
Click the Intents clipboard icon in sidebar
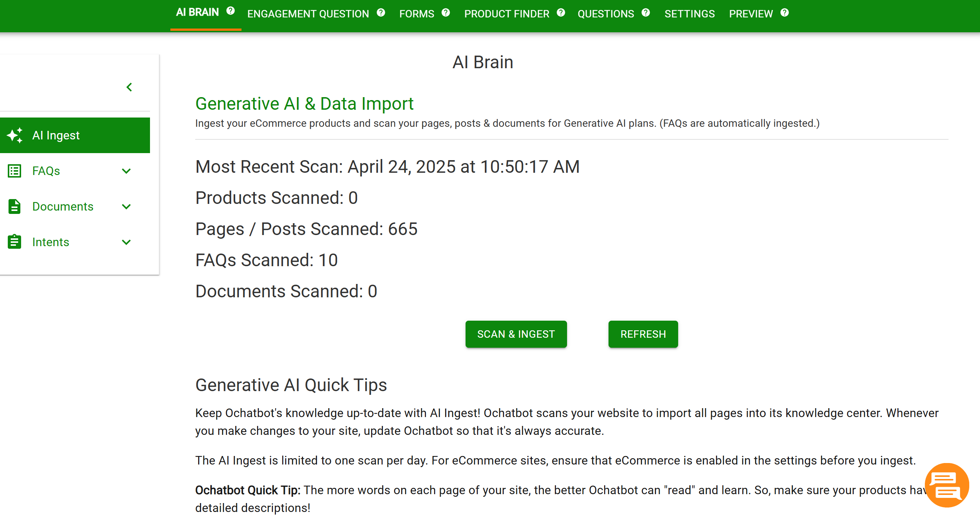pos(14,242)
